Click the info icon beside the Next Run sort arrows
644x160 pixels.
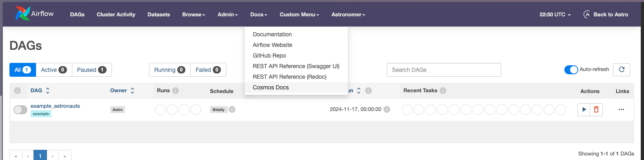click(368, 91)
